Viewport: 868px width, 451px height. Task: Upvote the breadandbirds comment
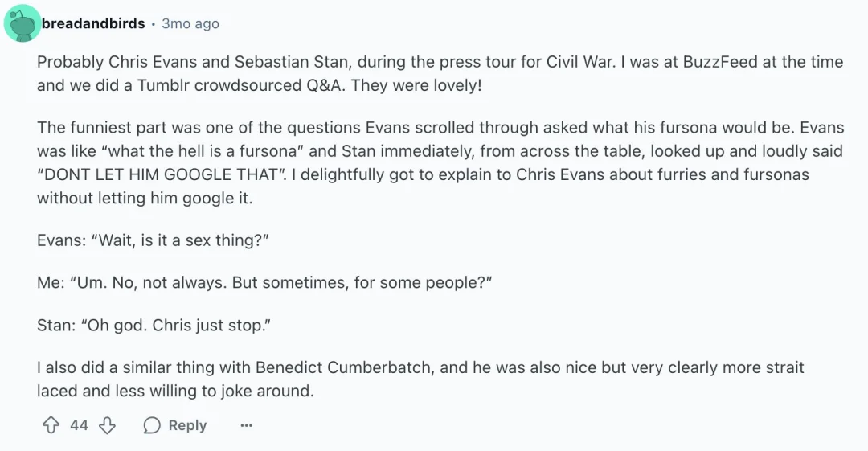[x=51, y=425]
